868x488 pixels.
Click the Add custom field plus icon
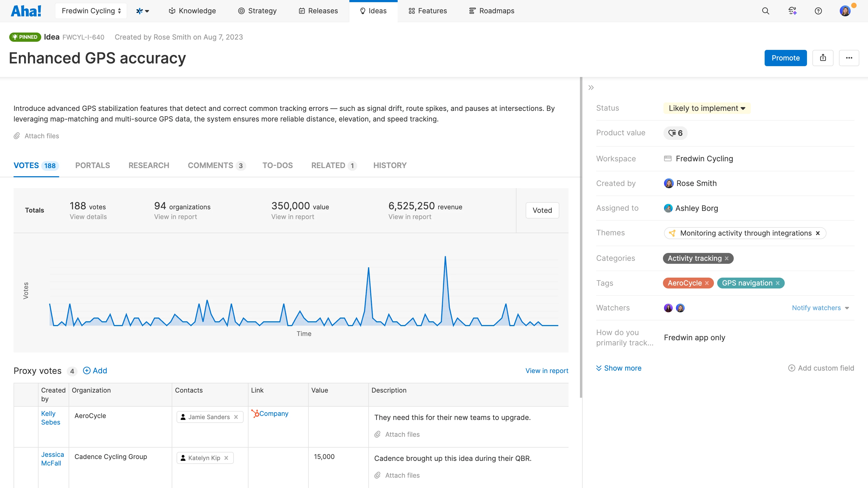click(792, 368)
